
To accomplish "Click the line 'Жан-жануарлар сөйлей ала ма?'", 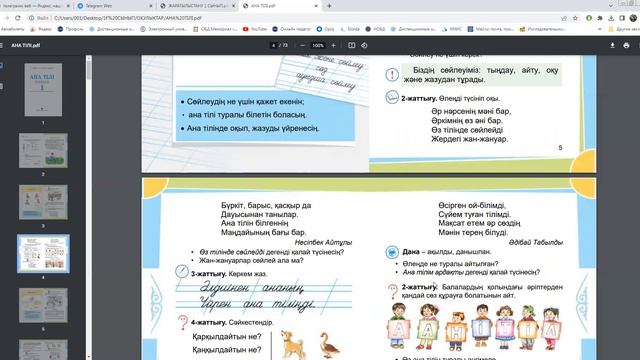I will [x=251, y=260].
